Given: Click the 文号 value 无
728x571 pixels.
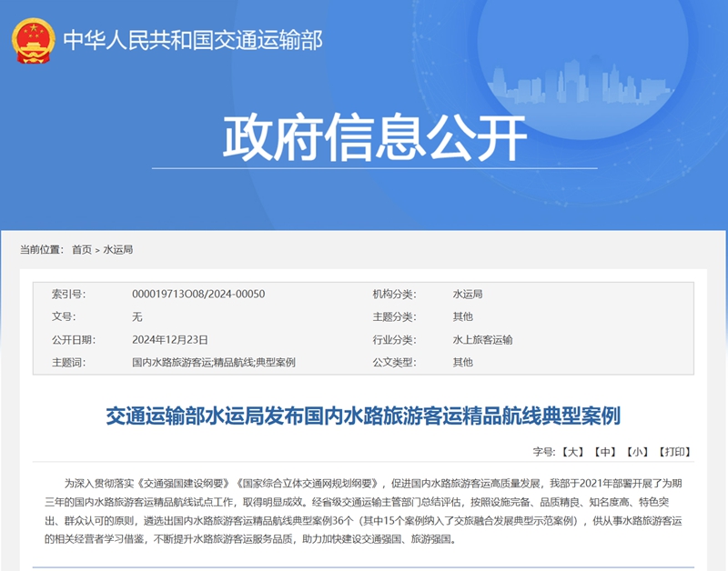Looking at the screenshot, I should (137, 316).
